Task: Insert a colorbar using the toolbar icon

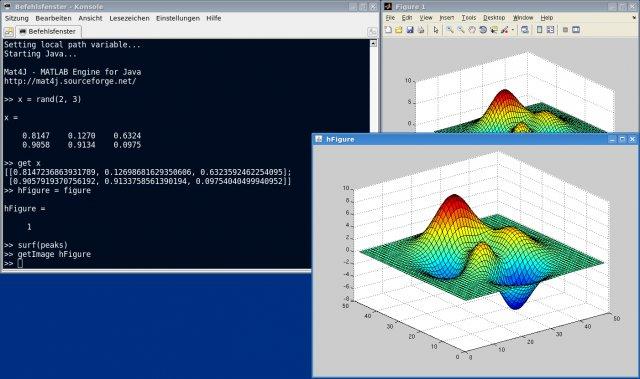Action: click(540, 29)
